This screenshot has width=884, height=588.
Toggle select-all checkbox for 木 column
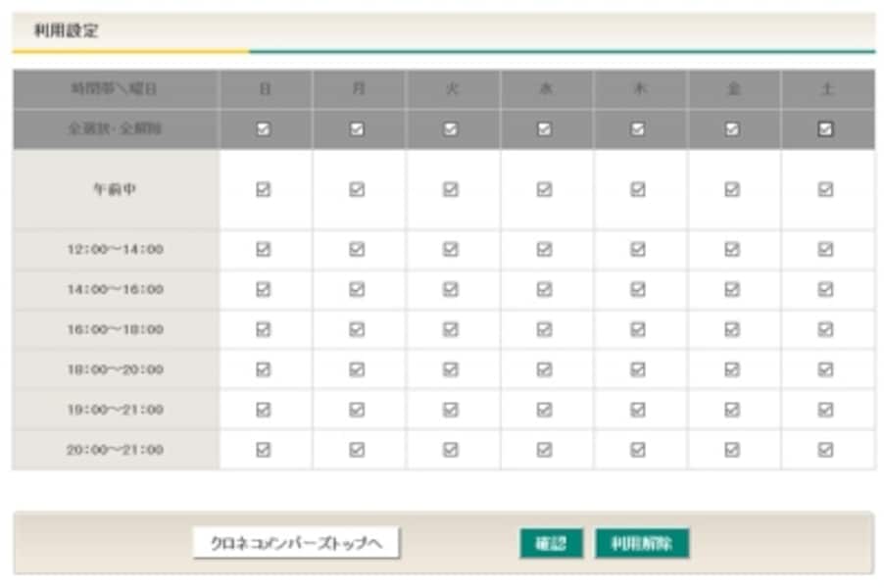(x=638, y=129)
